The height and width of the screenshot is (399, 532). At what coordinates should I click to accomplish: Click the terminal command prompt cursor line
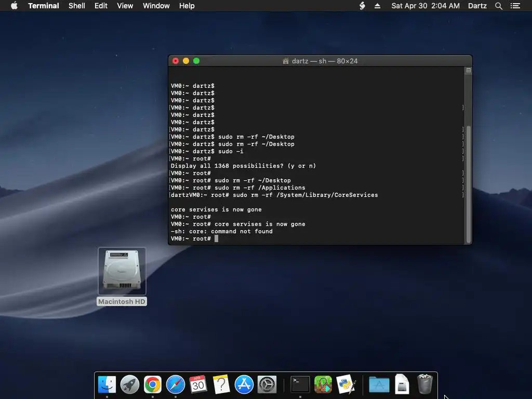click(x=194, y=238)
